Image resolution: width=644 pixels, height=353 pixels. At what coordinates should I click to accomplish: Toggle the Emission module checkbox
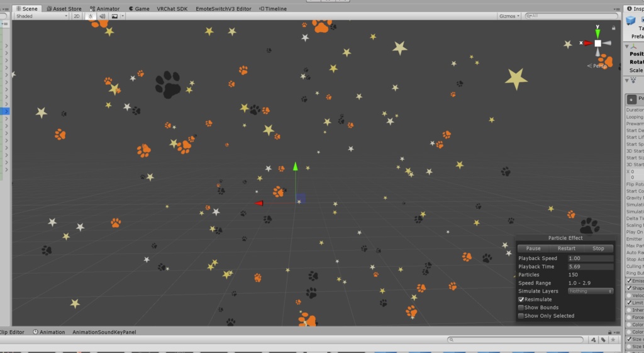coord(629,281)
